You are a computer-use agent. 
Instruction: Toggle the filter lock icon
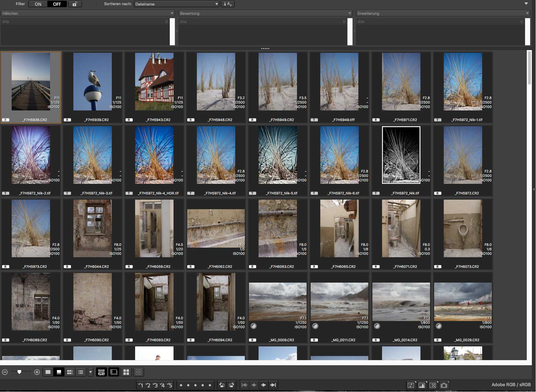click(75, 4)
